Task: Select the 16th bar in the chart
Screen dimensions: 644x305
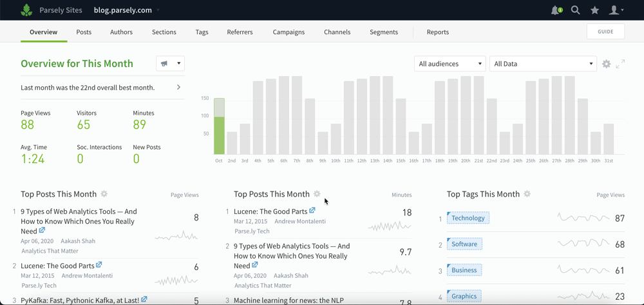Action: (413, 143)
